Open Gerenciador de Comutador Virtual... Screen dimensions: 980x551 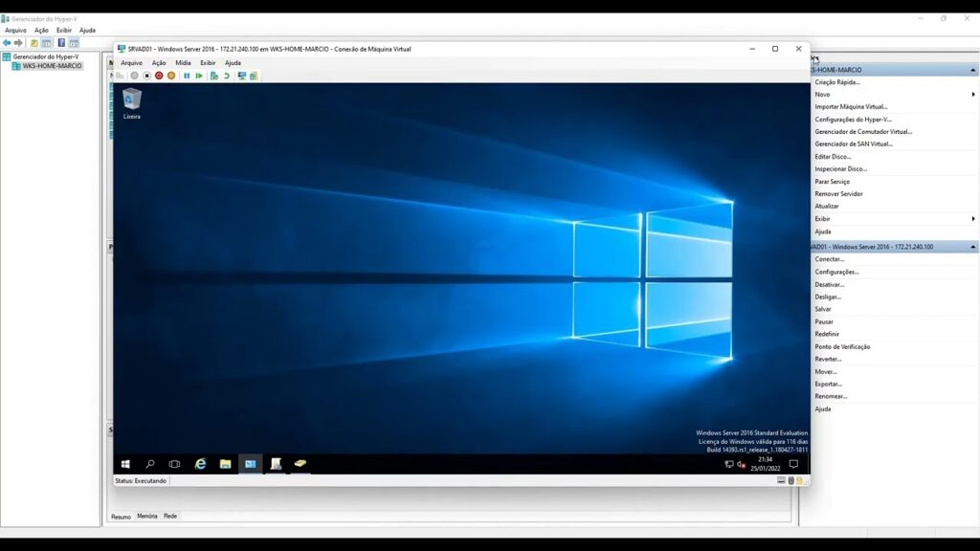click(x=863, y=132)
